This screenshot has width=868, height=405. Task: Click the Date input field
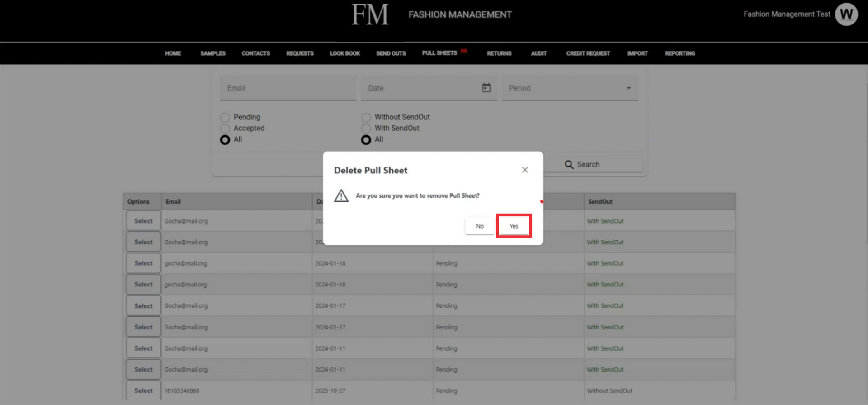[x=429, y=88]
